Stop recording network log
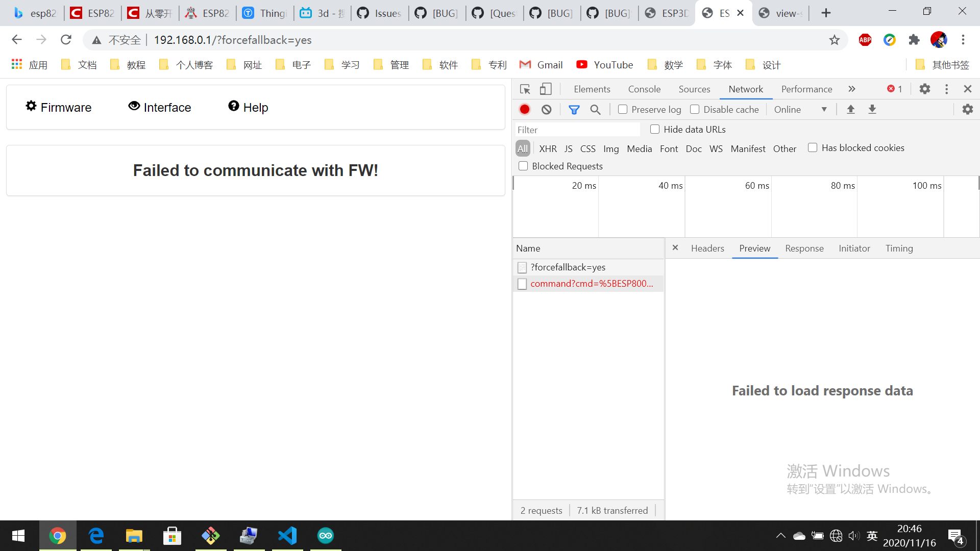This screenshot has width=980, height=551. (525, 109)
